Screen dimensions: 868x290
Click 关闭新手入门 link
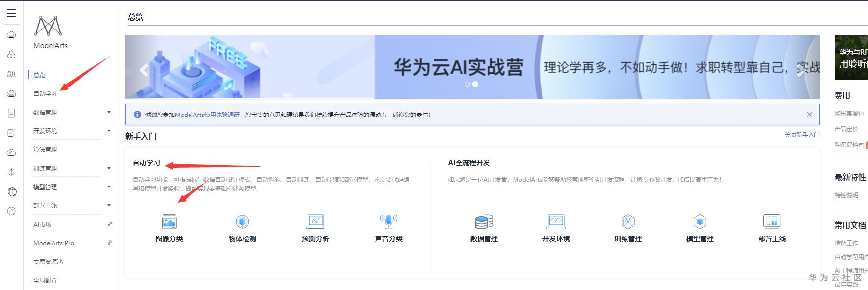(x=802, y=135)
